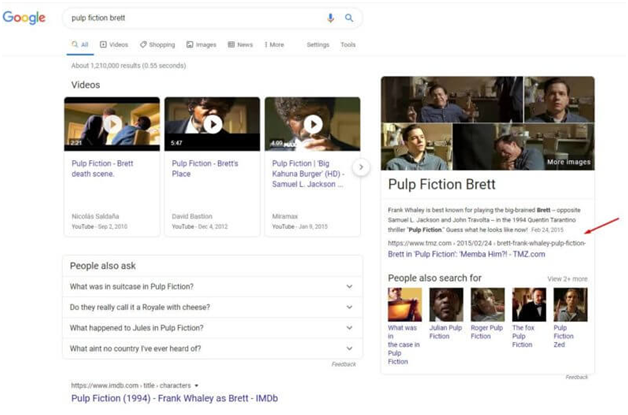628x415 pixels.
Task: Click the magnifying glass search icon
Action: (349, 18)
